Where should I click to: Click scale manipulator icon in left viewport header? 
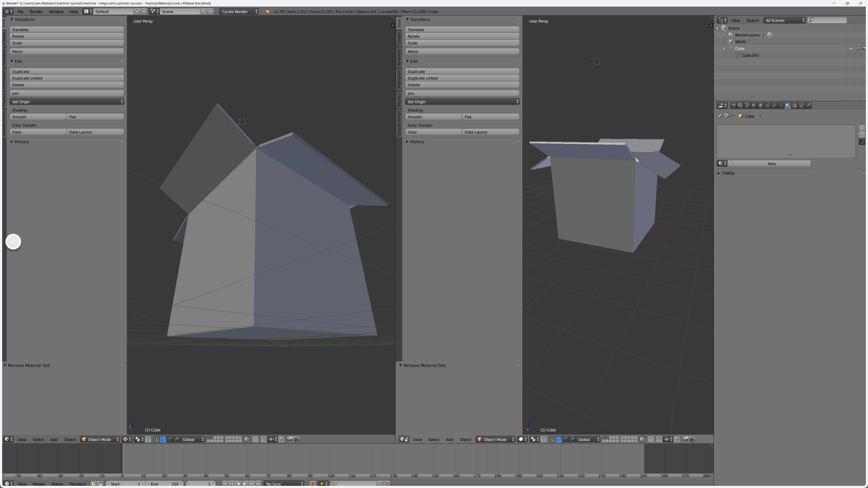tap(176, 439)
